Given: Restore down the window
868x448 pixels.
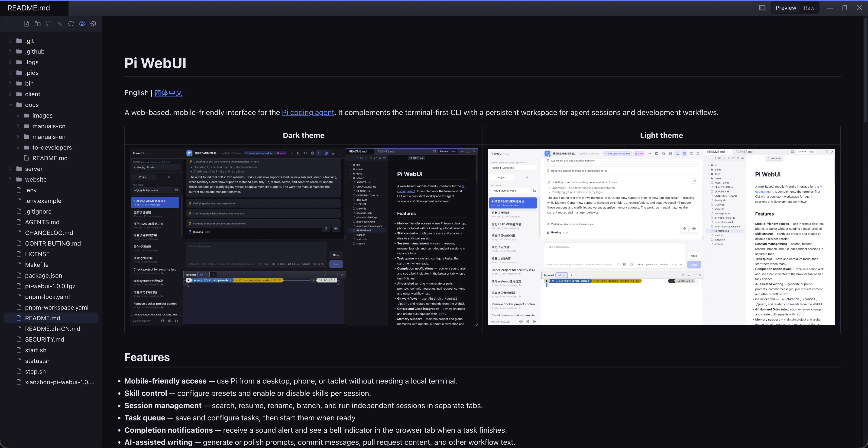Looking at the screenshot, I should 845,8.
